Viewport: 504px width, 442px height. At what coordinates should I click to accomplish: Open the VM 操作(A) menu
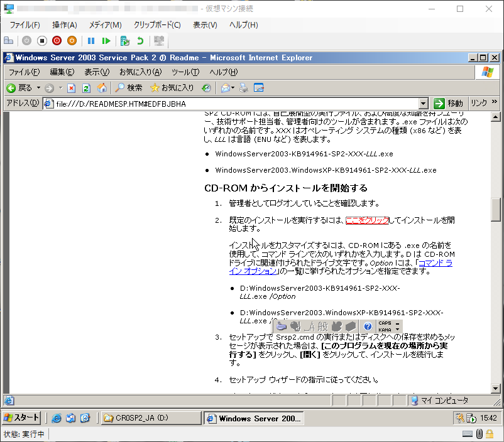tap(65, 24)
